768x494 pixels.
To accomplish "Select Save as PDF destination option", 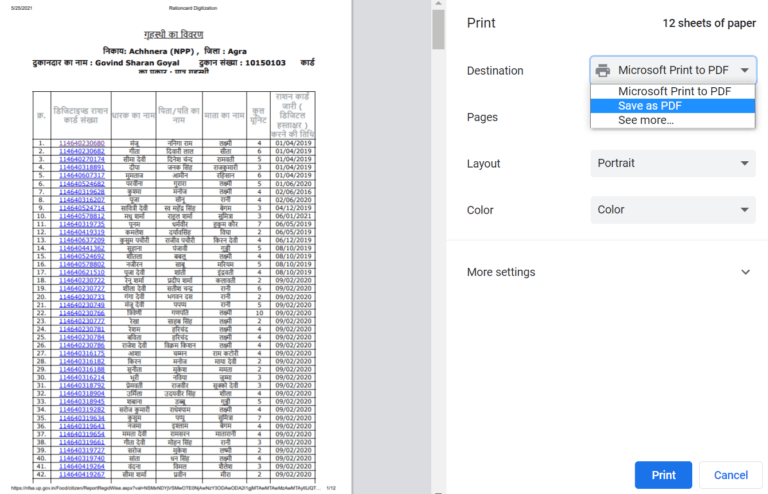I will (x=650, y=105).
